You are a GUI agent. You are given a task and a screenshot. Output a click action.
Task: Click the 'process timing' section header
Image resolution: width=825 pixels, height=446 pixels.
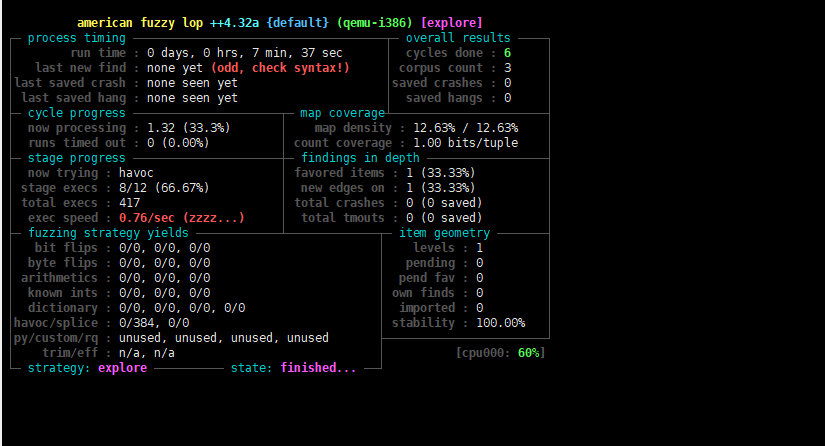[x=77, y=38]
